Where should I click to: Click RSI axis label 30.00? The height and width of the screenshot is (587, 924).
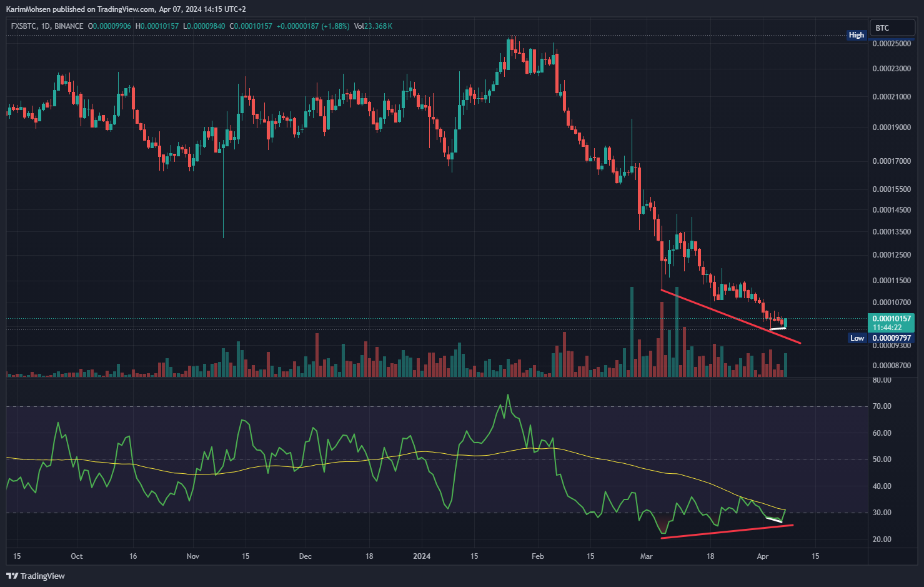(882, 513)
